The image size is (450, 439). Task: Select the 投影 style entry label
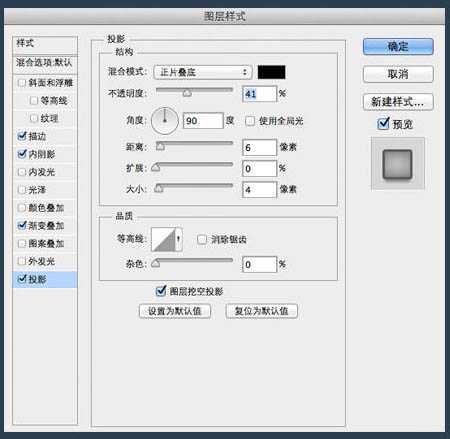pyautogui.click(x=37, y=279)
